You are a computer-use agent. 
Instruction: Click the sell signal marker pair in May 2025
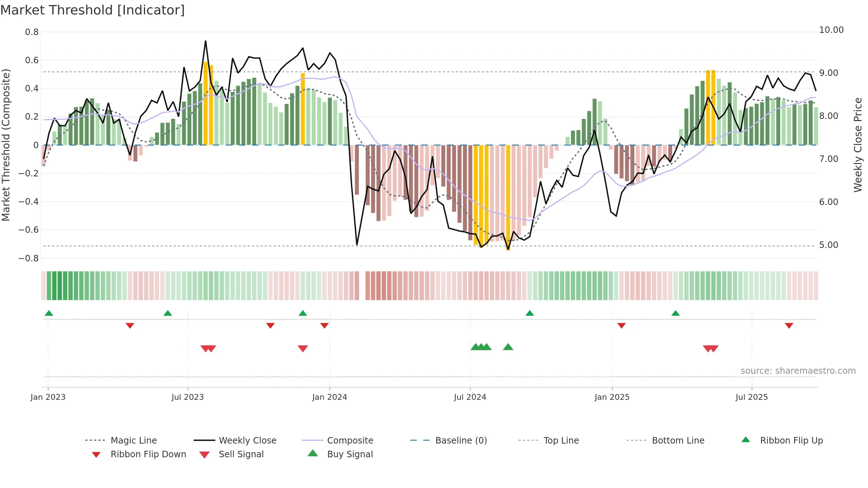711,348
